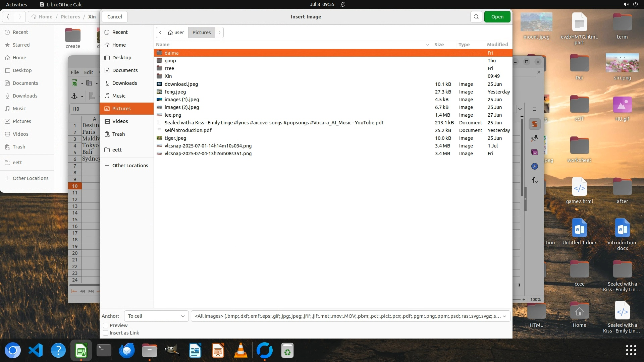This screenshot has height=362, width=644.
Task: Click the Pictures path breadcrumb tab
Action: click(x=202, y=33)
